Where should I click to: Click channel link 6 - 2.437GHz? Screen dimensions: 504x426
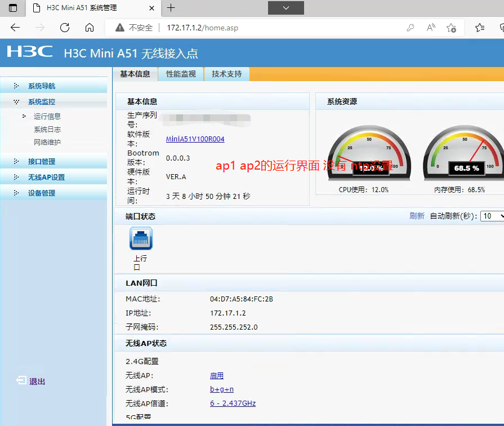pyautogui.click(x=233, y=403)
